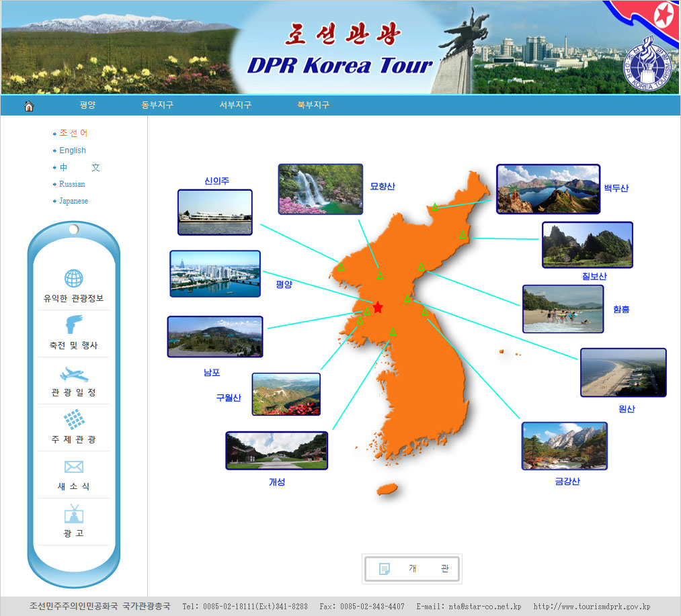Screen dimensions: 681x616
Task: Open the globe icon for 유익한 관광정보
Action: [x=73, y=278]
